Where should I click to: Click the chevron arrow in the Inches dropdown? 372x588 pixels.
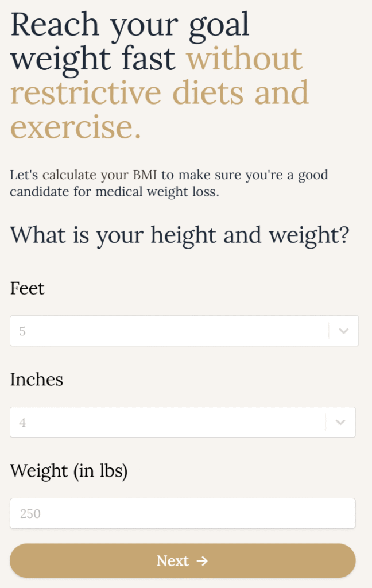pyautogui.click(x=340, y=422)
